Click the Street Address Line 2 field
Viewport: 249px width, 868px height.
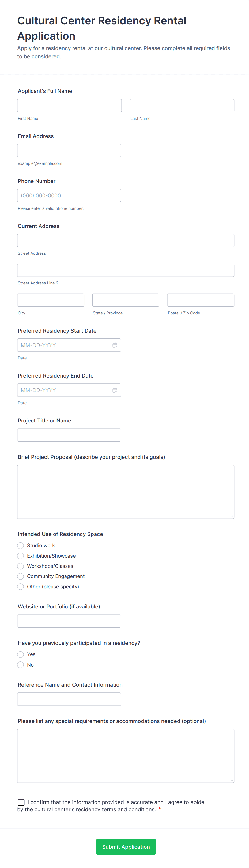[x=126, y=270]
